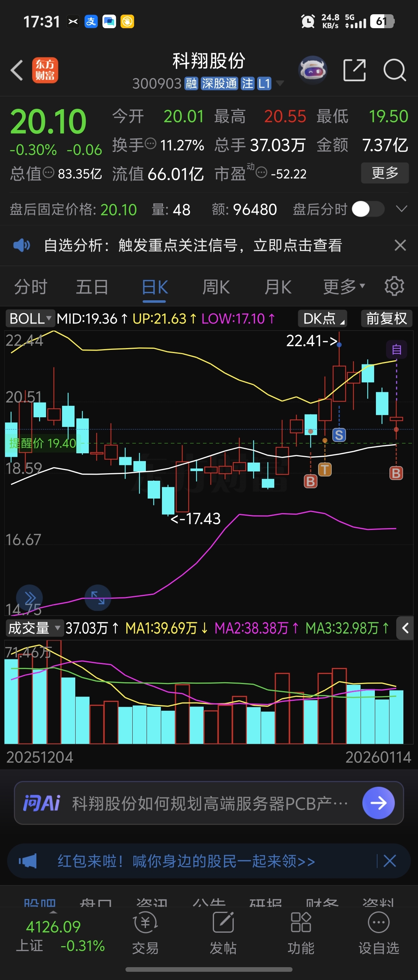Tap the MA1:39.69万 volume label

click(167, 628)
